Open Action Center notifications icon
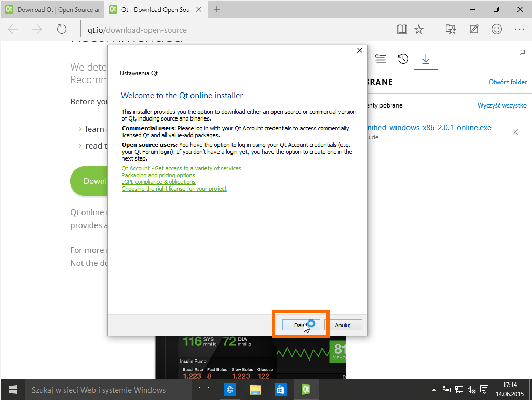 (484, 390)
